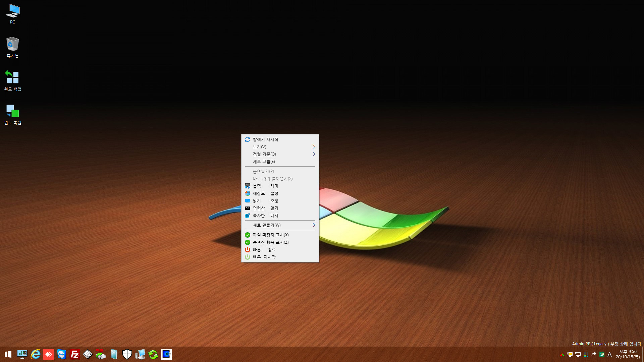Open the system monitor taskbar icon
Screen dimensions: 644x362
click(22, 354)
